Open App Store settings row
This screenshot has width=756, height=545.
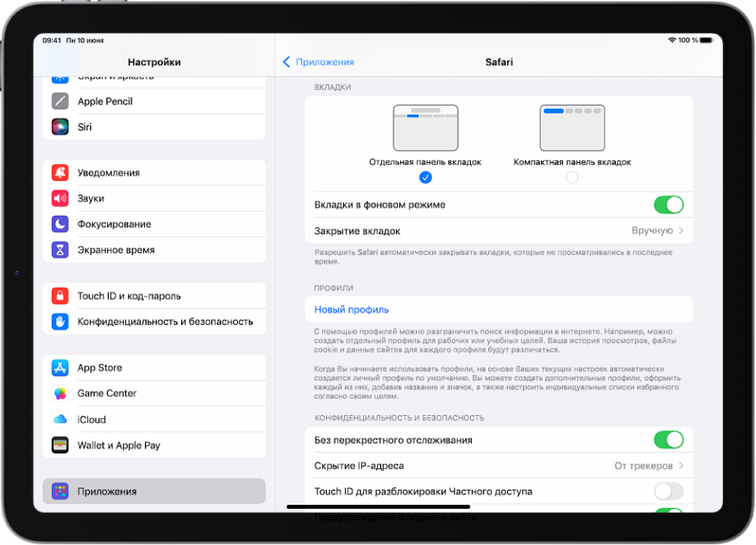click(154, 368)
